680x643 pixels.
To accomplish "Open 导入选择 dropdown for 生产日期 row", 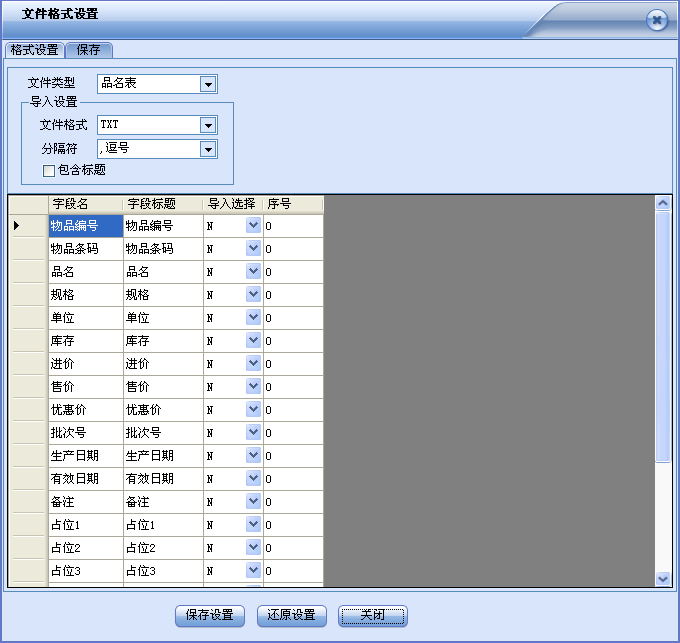I will pos(253,455).
